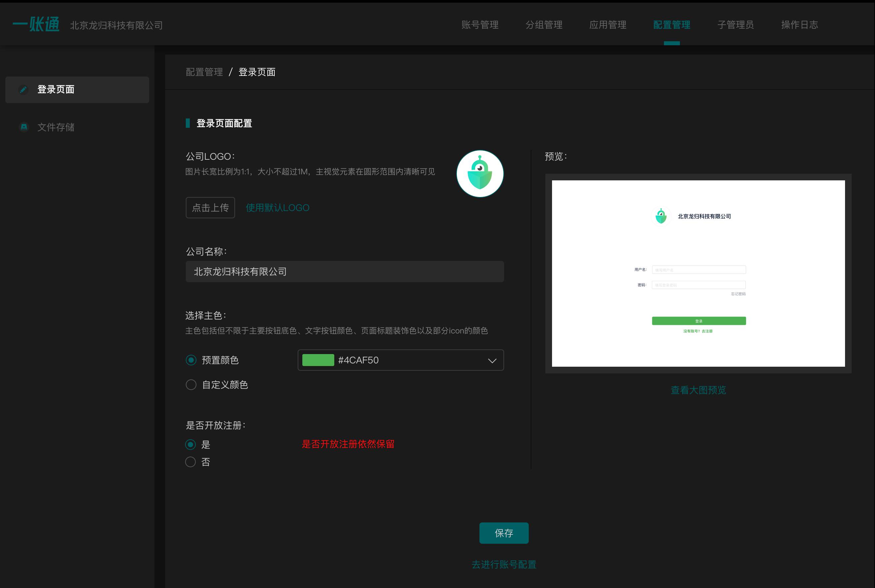Open 操作日志
This screenshot has height=588, width=875.
[799, 25]
